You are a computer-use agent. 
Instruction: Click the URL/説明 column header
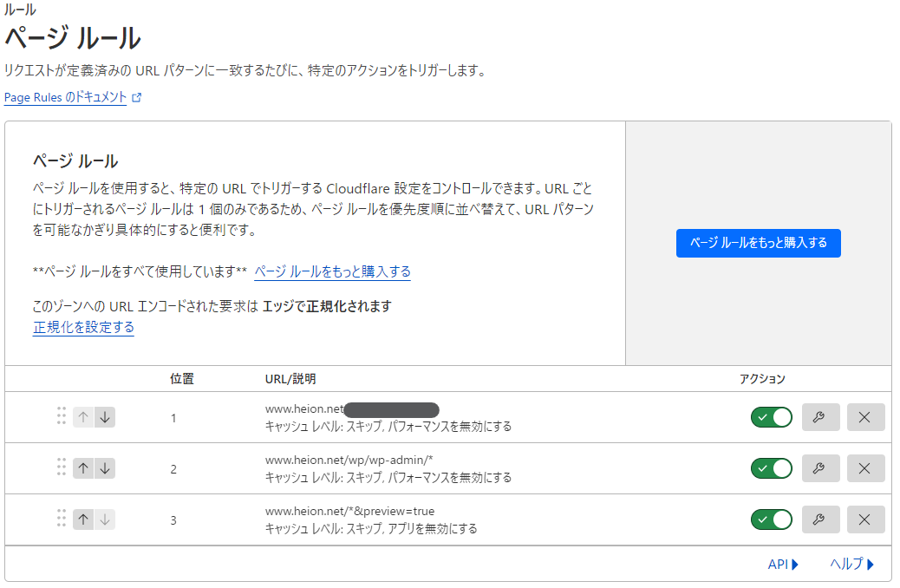point(290,379)
